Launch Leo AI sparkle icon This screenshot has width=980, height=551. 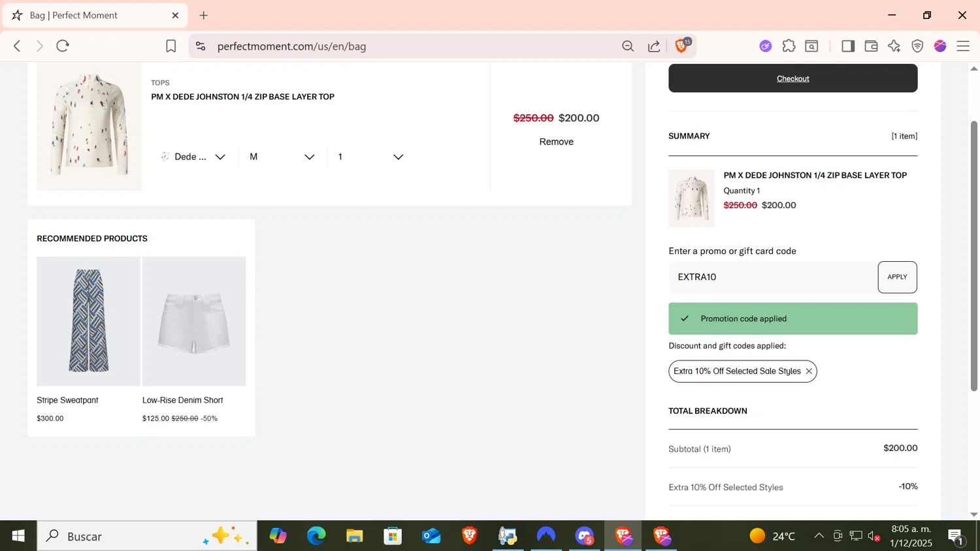(x=894, y=46)
